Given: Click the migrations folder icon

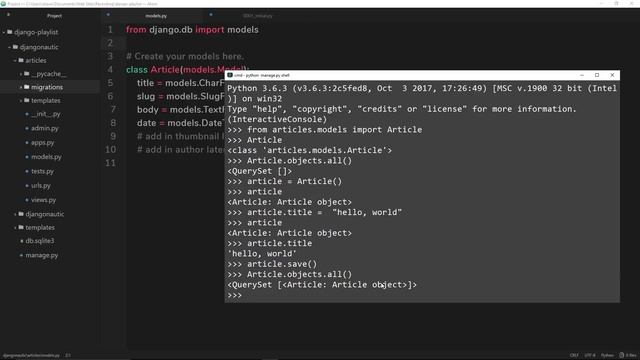Looking at the screenshot, I should pos(27,87).
